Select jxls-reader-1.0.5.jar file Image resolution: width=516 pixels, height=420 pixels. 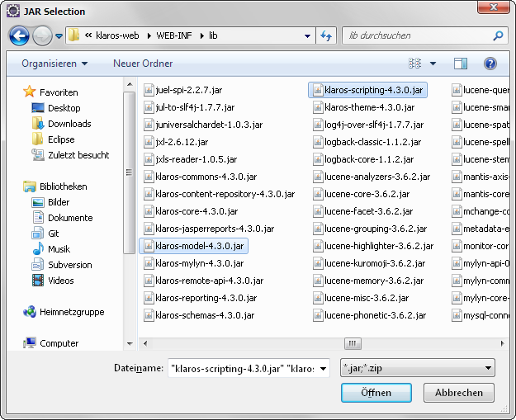click(191, 159)
